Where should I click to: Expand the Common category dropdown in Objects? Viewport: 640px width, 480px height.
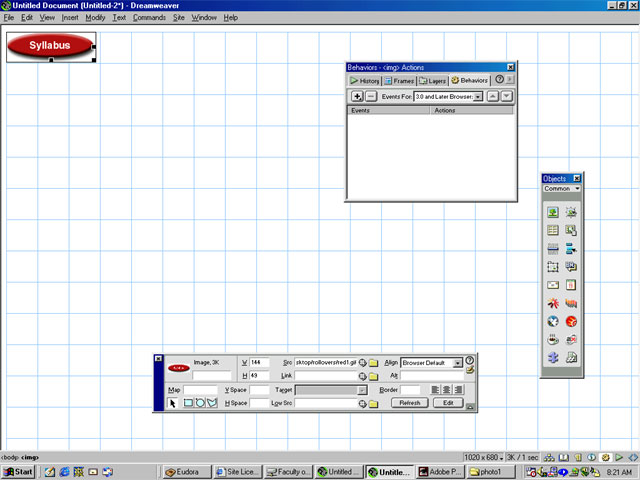click(577, 188)
